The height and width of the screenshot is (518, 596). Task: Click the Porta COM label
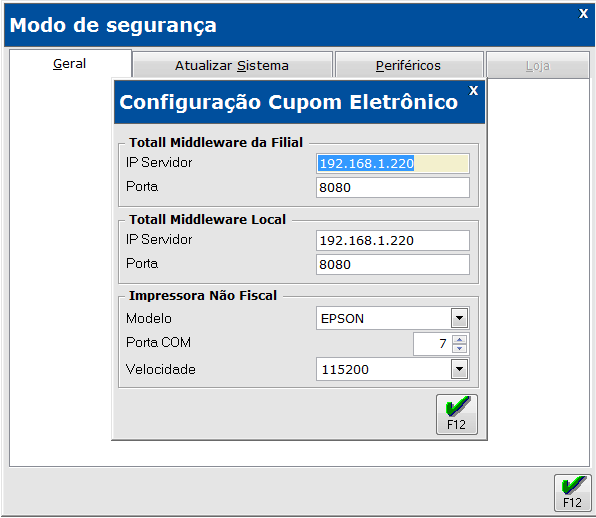coord(159,342)
